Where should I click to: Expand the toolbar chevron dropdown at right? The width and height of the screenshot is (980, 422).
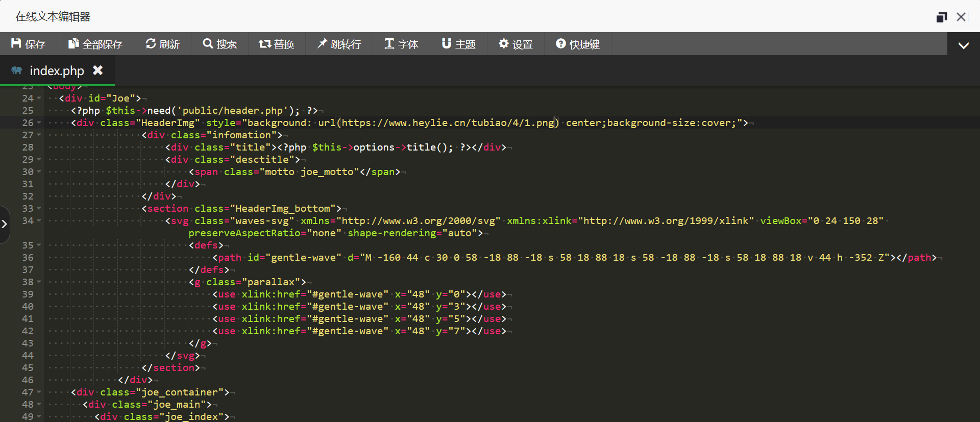pos(963,45)
